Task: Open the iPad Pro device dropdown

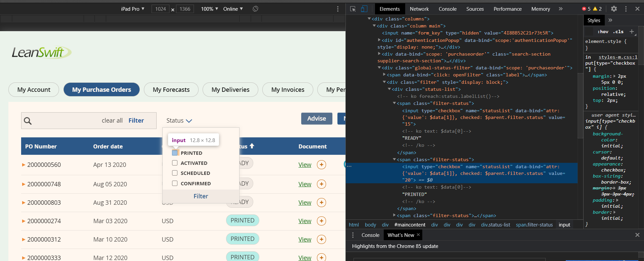Action: (x=133, y=9)
